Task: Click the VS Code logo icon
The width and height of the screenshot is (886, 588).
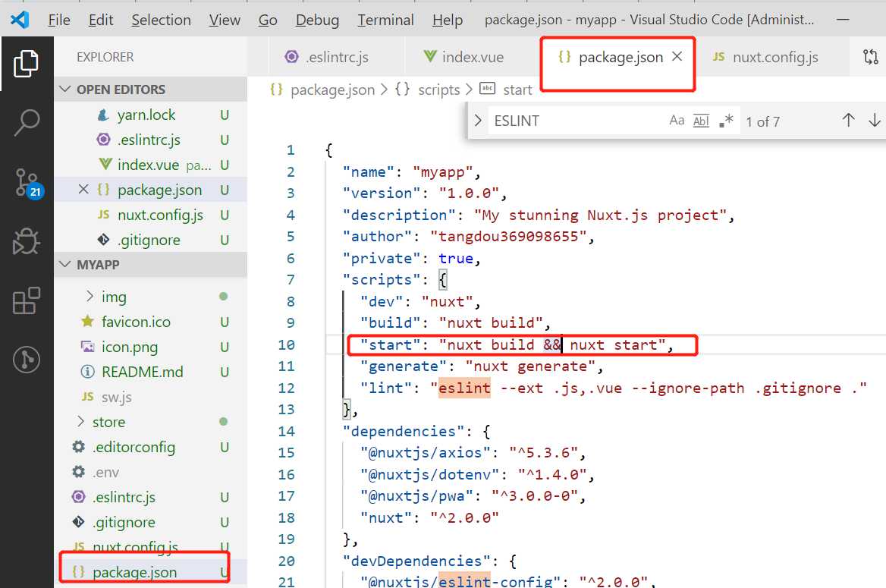Action: click(x=20, y=20)
